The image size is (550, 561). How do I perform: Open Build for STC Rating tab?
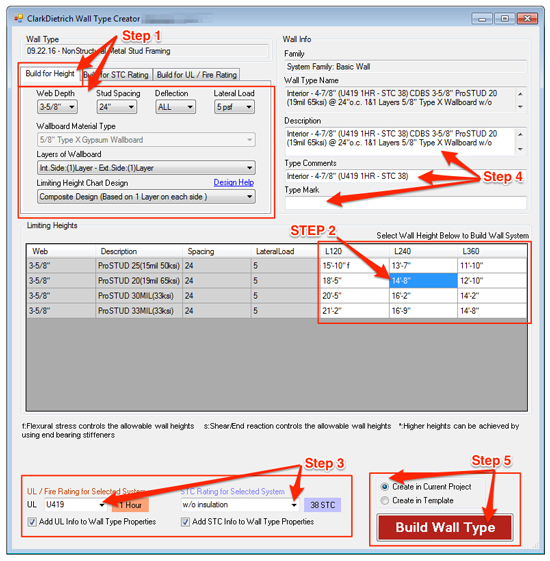(116, 75)
